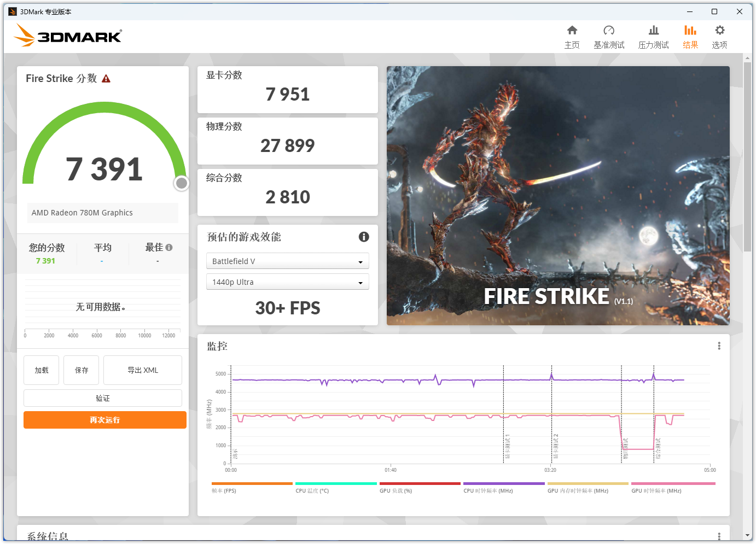Open the 压力测试 stress test tab
Screen dimensions: 756x544
[653, 37]
